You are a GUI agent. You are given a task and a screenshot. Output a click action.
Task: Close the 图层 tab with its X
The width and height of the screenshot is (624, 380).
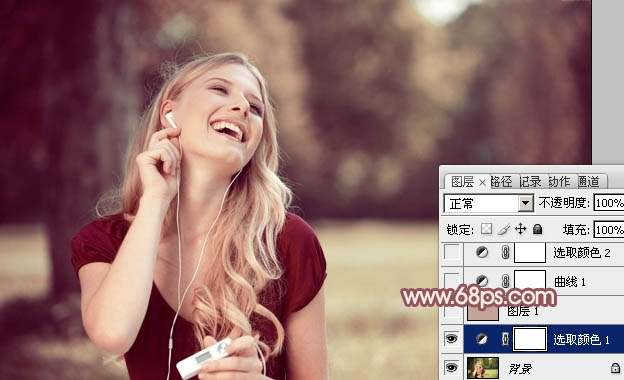[482, 183]
